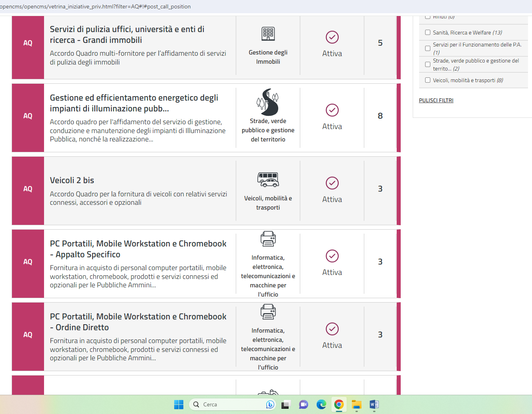
Task: Launch Microsoft Edge from the taskbar
Action: (321, 404)
